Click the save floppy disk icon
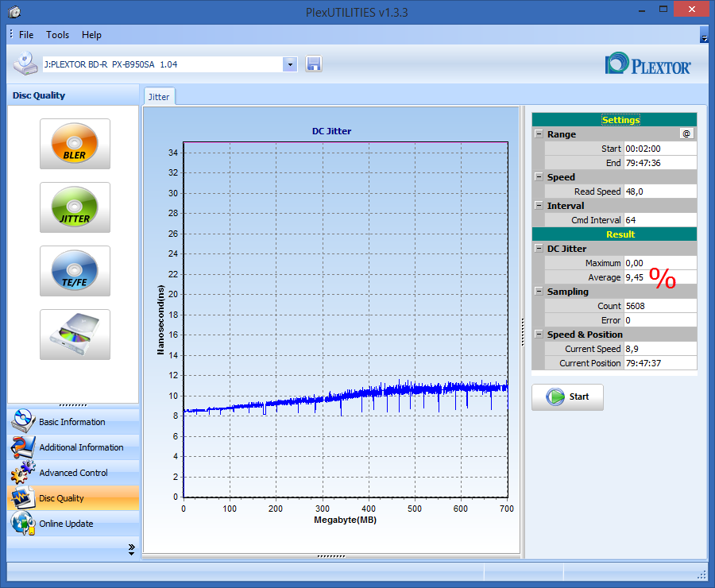 tap(314, 64)
